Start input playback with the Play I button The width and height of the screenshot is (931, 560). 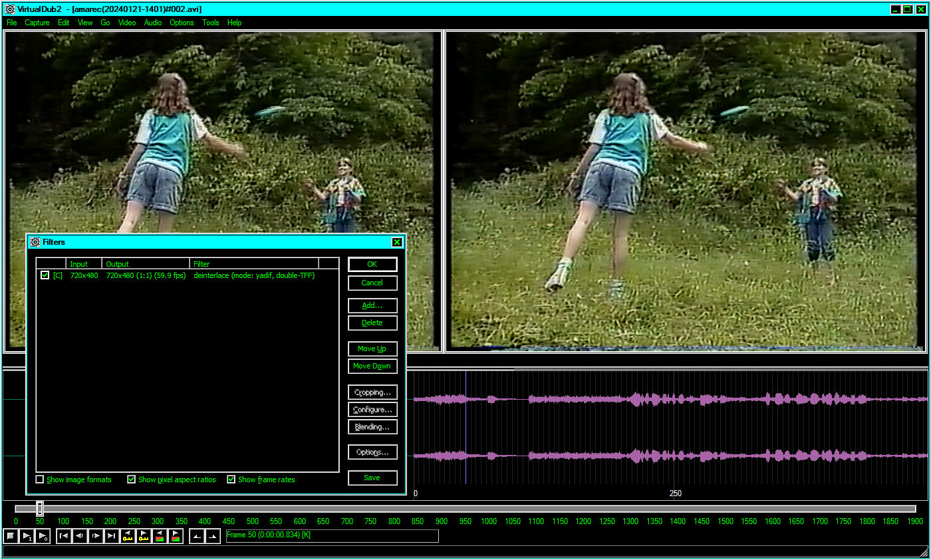(x=27, y=536)
